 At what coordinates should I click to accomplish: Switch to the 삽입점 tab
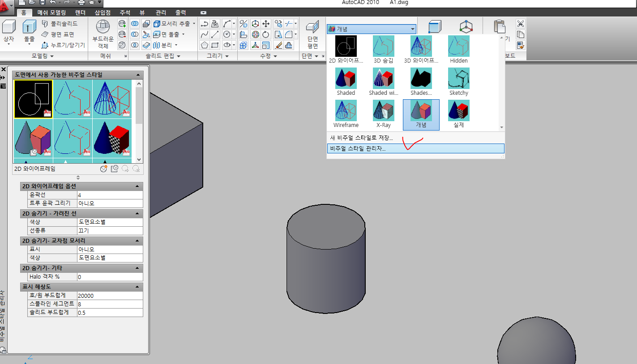103,13
